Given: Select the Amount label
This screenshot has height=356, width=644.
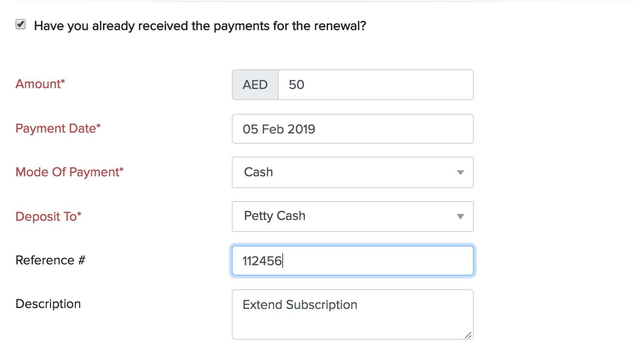Looking at the screenshot, I should 39,84.
